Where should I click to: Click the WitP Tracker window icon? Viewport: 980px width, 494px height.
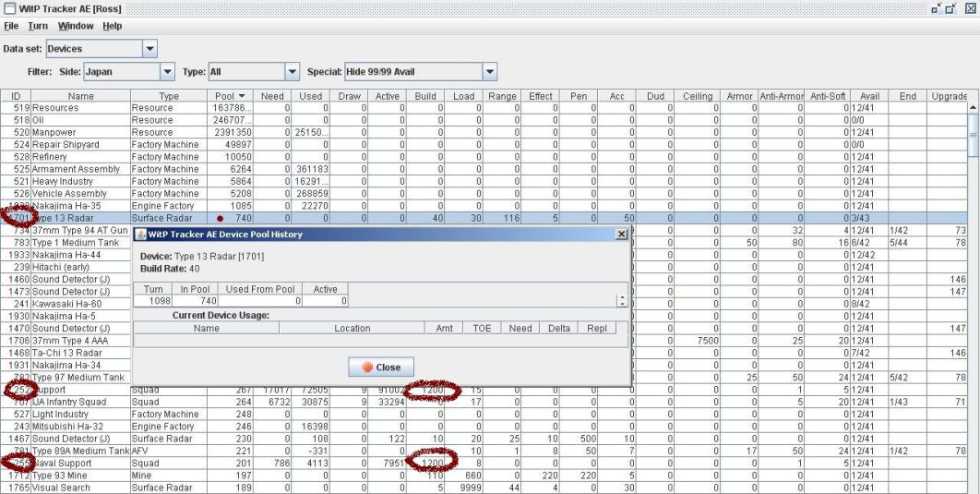9,8
